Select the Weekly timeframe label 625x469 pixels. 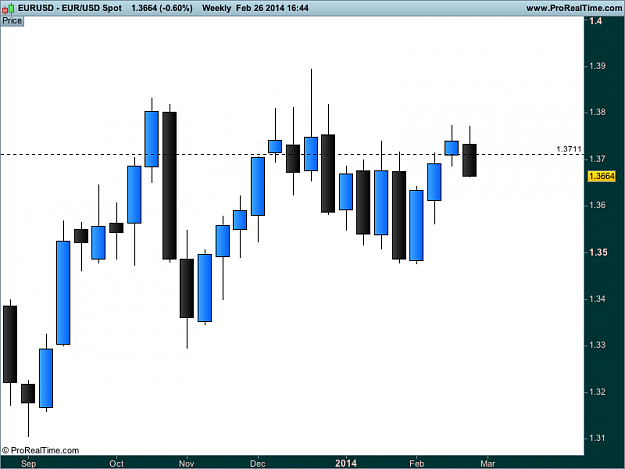pos(216,8)
